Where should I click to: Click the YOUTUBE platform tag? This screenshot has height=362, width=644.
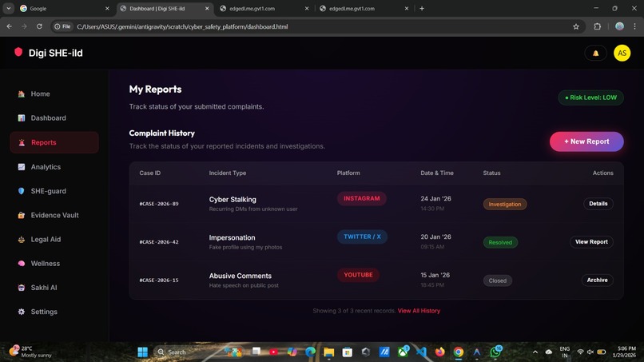358,275
